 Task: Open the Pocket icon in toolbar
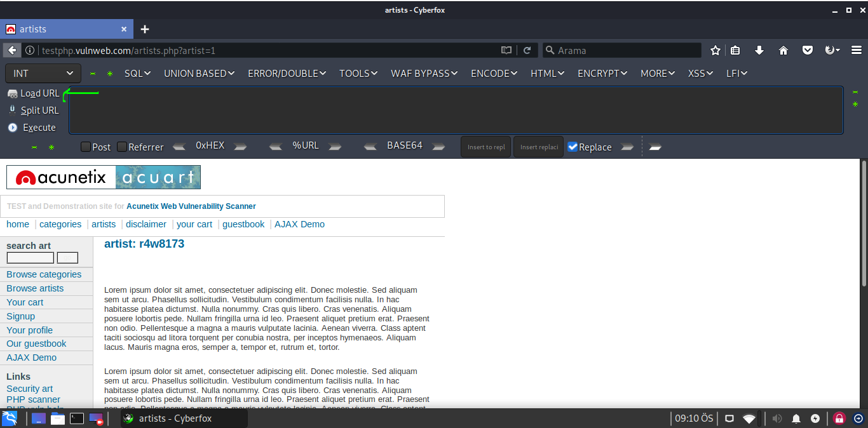pyautogui.click(x=807, y=50)
